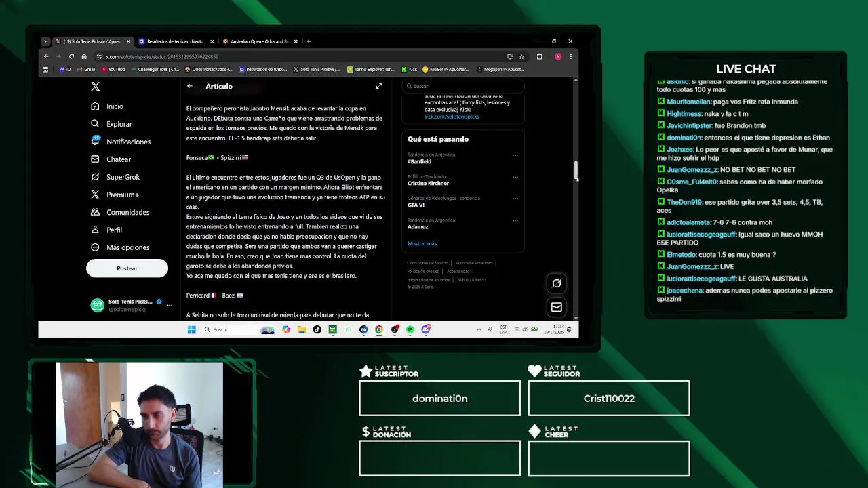Switch to Resultados de tenis en directo tab
The image size is (868, 488).
(x=176, y=41)
